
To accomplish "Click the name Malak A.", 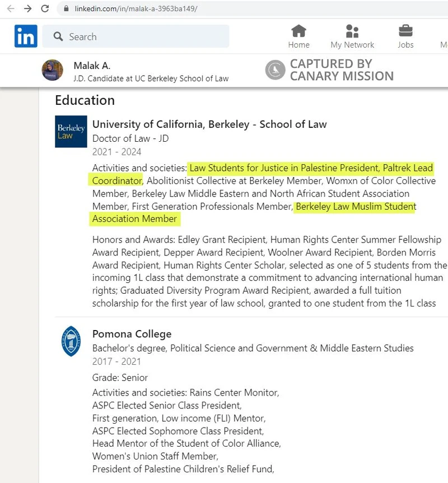I will (x=92, y=66).
